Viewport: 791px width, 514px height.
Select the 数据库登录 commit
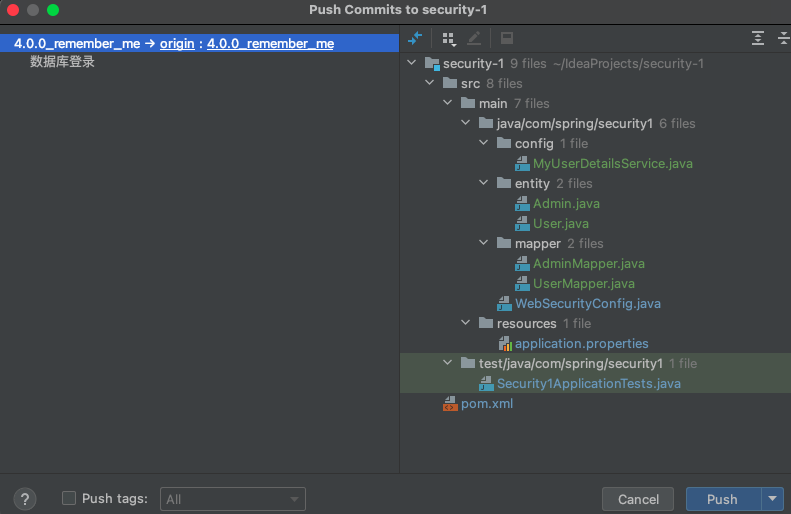click(x=63, y=62)
